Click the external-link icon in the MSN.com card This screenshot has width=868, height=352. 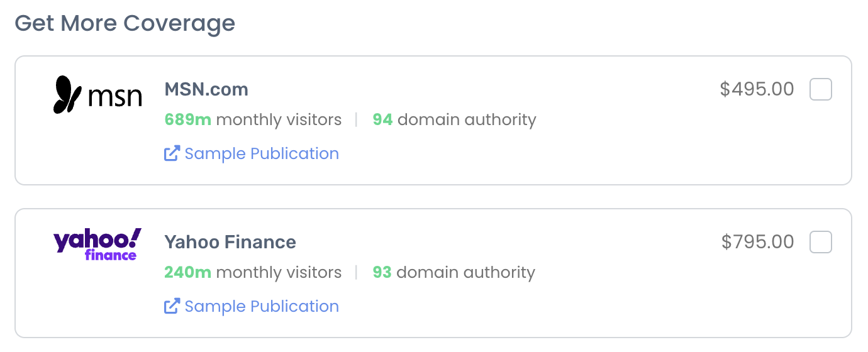(x=172, y=153)
